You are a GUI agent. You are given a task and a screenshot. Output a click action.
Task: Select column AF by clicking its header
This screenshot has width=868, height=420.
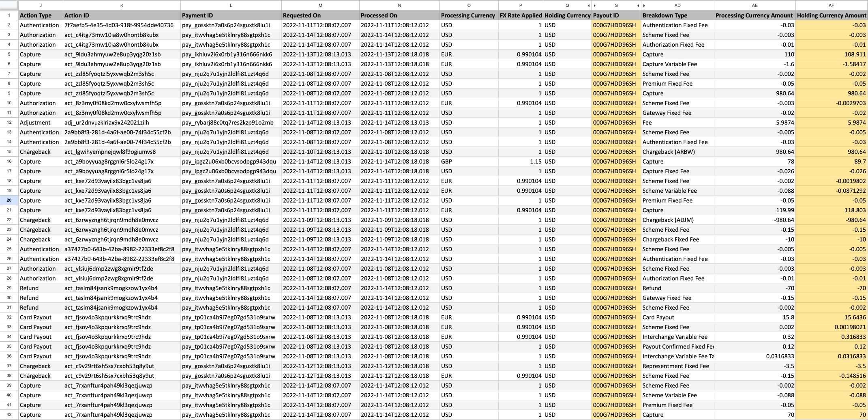click(831, 5)
